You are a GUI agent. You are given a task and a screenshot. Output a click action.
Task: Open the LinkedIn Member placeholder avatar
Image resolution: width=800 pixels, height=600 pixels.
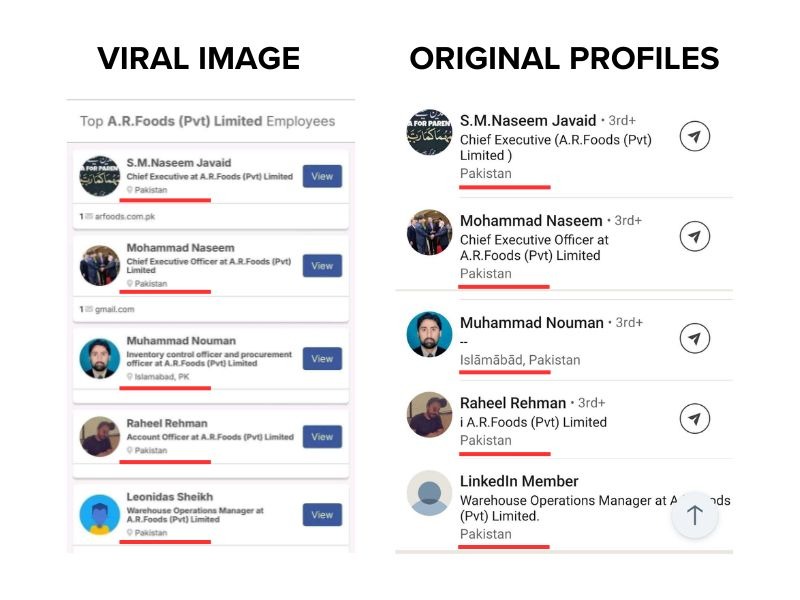(x=430, y=493)
